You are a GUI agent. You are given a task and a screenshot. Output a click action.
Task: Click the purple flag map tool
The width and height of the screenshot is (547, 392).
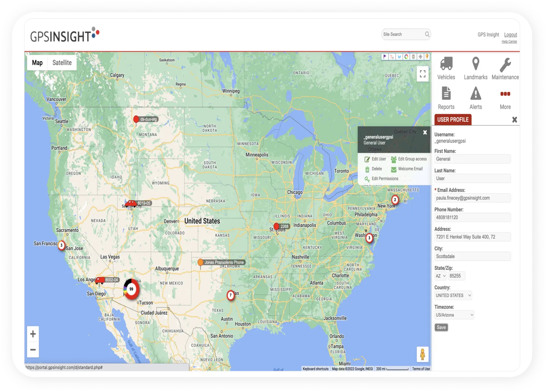[385, 56]
